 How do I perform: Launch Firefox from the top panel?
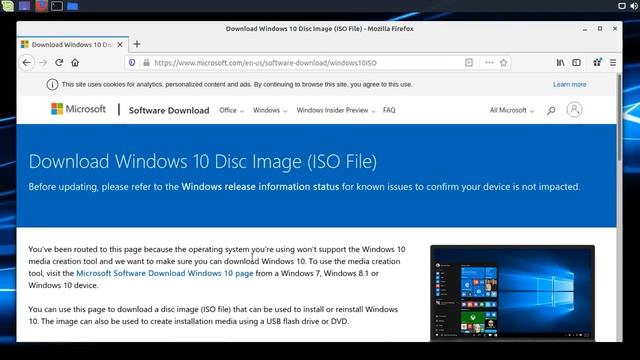pos(41,6)
